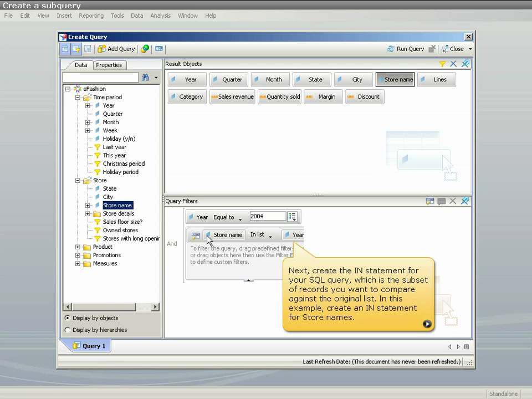Viewport: 532px width, 399px height.
Task: Click the purge data icon next to Run Query
Action: [x=432, y=49]
